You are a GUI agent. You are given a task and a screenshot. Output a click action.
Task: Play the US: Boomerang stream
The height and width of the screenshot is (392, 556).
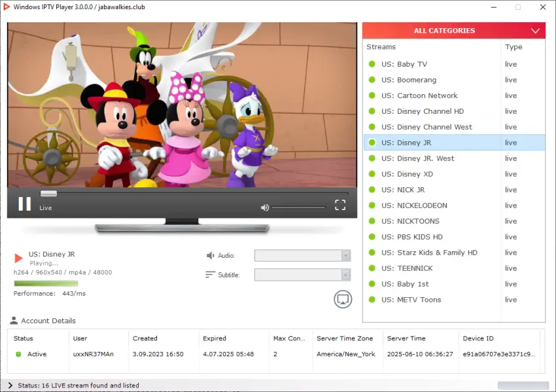pyautogui.click(x=454, y=80)
